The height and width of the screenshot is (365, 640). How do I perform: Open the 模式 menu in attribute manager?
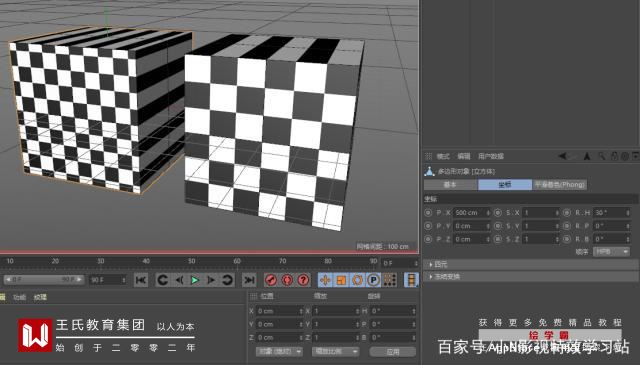coord(443,156)
